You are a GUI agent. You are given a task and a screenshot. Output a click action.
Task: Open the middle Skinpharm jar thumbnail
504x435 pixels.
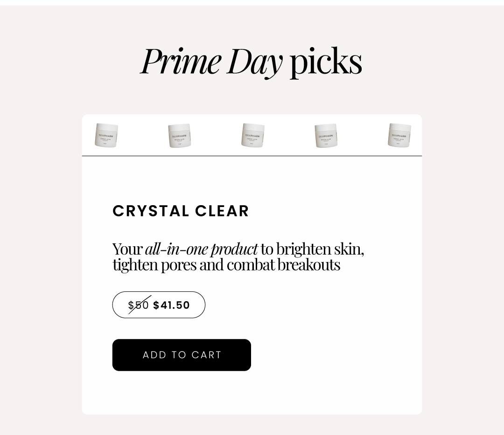(x=252, y=136)
